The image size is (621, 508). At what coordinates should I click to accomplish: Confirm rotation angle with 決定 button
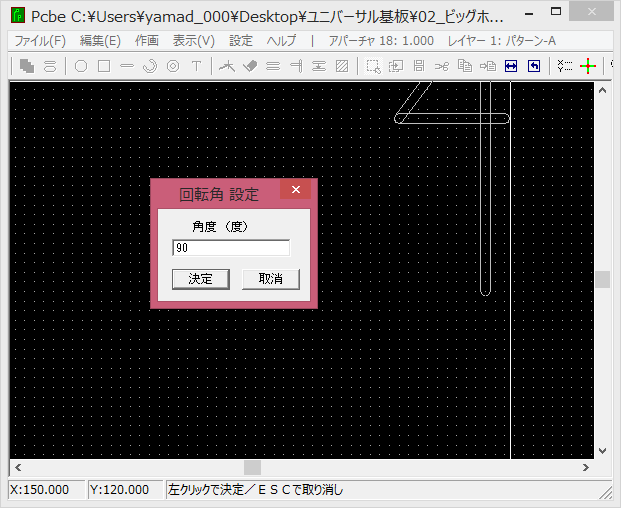point(201,279)
